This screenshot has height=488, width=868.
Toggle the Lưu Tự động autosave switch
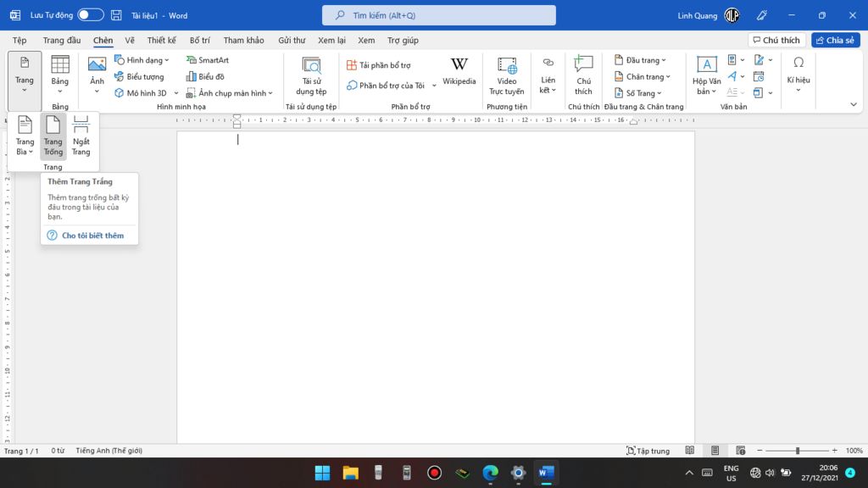click(90, 15)
